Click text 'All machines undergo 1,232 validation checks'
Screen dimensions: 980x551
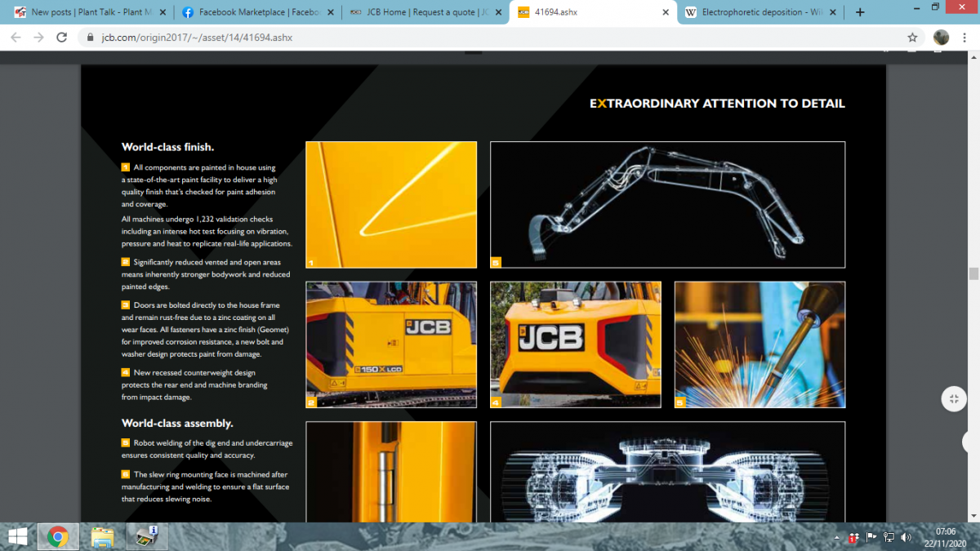(197, 220)
